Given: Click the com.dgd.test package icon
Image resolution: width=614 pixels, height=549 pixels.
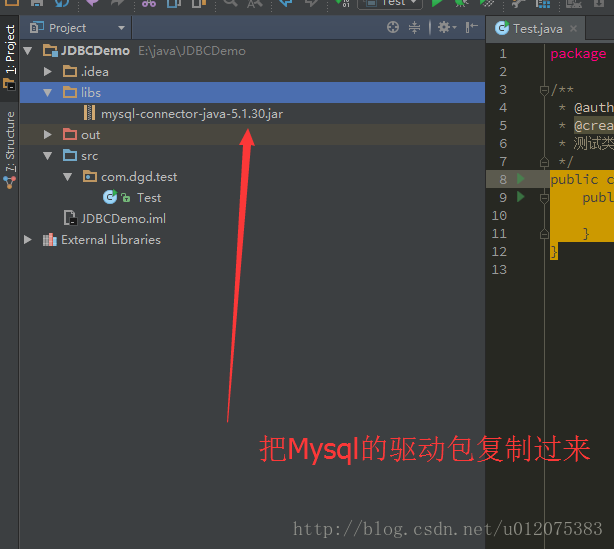Looking at the screenshot, I should 90,176.
